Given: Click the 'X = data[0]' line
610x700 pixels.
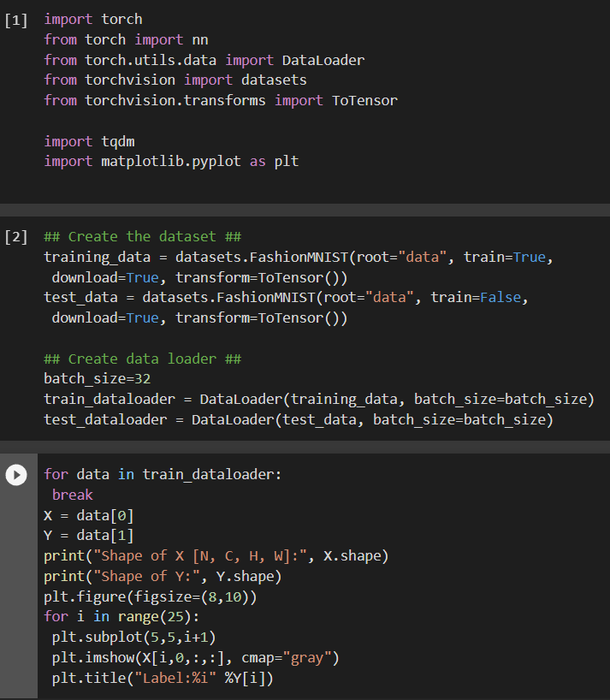Looking at the screenshot, I should pyautogui.click(x=89, y=516).
